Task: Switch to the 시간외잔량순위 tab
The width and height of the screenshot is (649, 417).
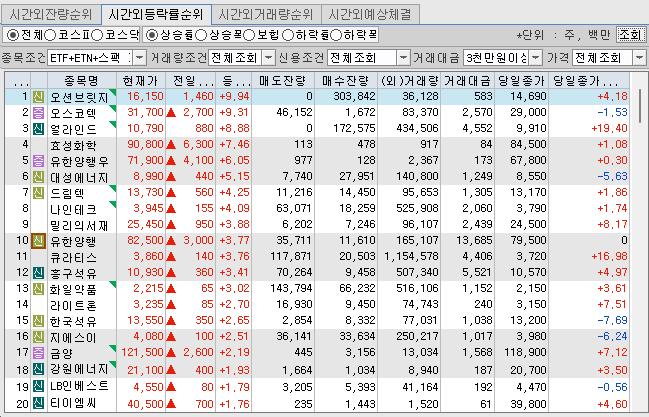Action: [x=51, y=15]
